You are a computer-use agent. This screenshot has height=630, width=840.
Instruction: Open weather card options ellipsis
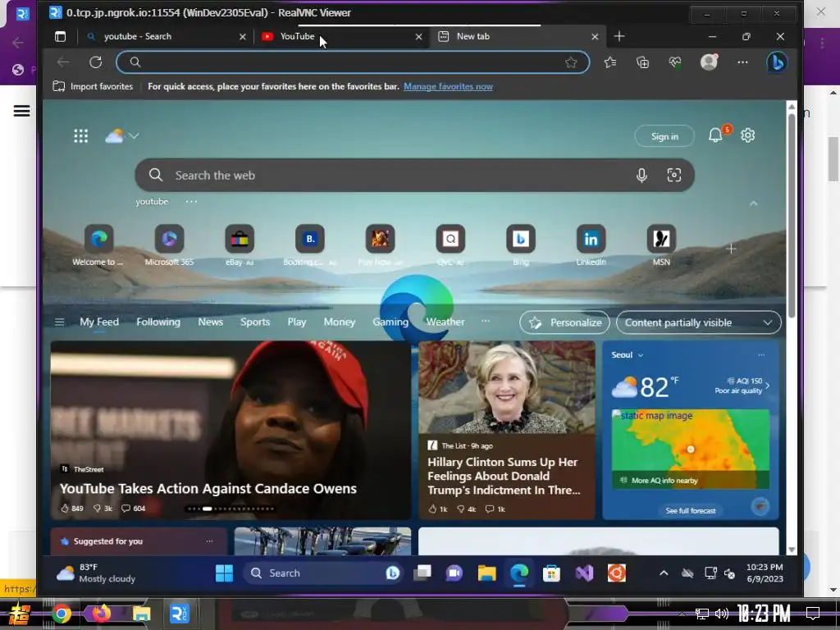[x=761, y=354]
